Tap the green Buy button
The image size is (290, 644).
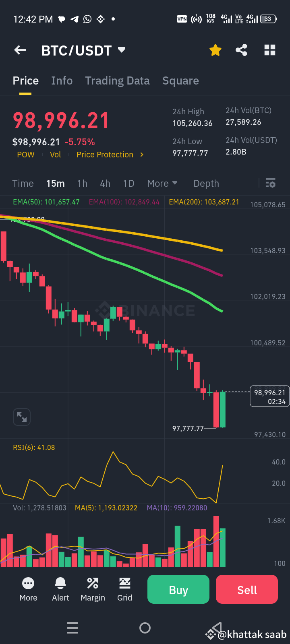(x=178, y=589)
